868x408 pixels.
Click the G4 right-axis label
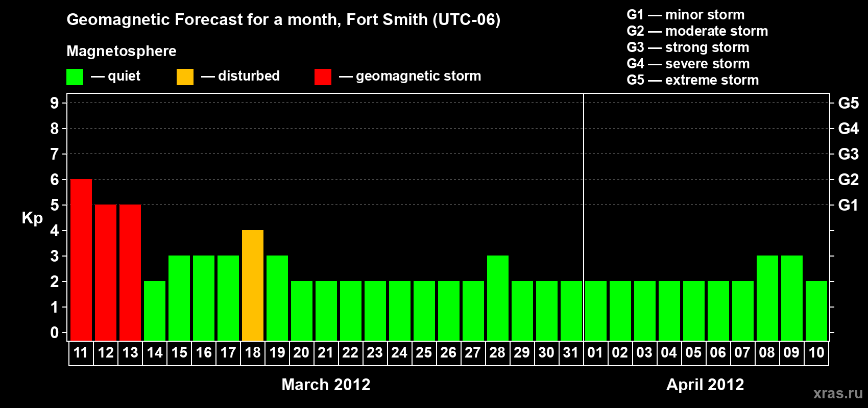849,129
